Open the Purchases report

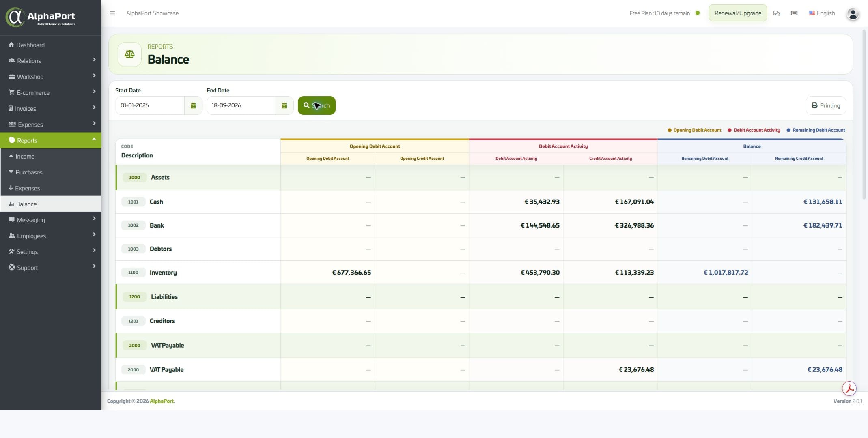pos(51,172)
